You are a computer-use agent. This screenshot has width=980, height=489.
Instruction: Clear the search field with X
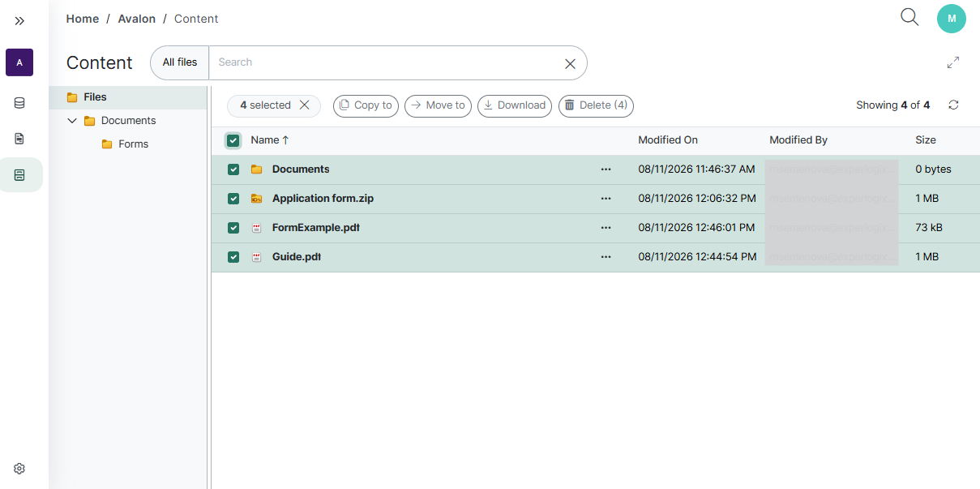coord(570,63)
